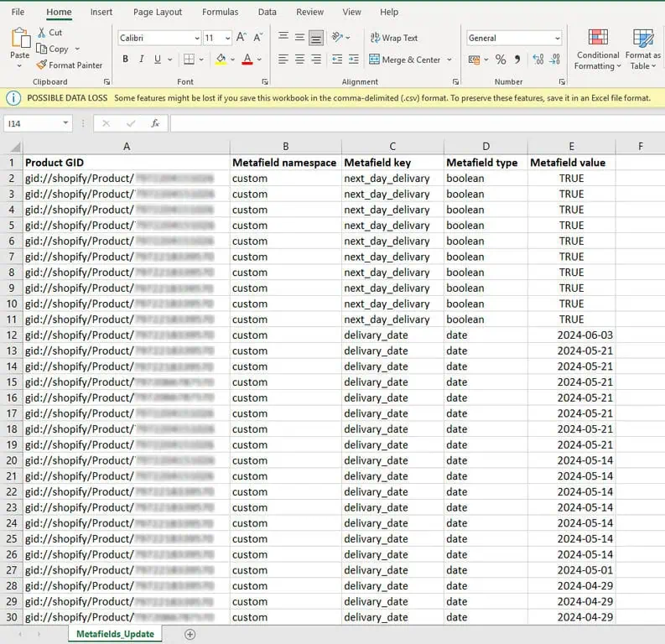Image resolution: width=665 pixels, height=644 pixels.
Task: Apply cell borders icon
Action: click(190, 59)
